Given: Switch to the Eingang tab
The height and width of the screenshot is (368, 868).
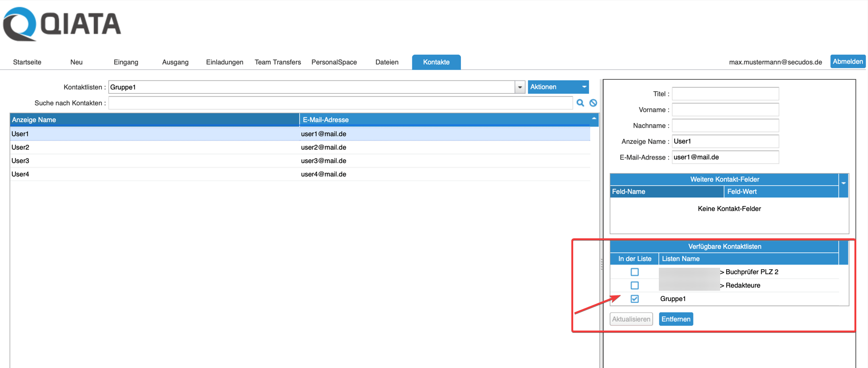Looking at the screenshot, I should click(x=126, y=62).
